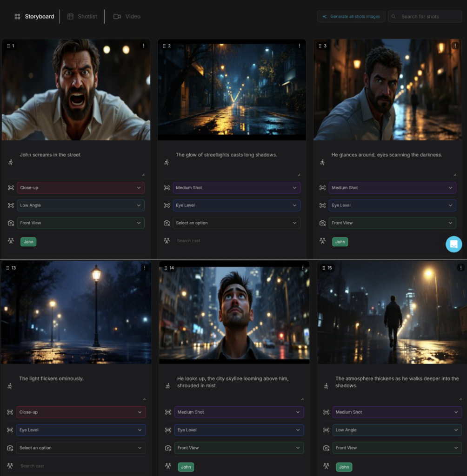This screenshot has width=467, height=476.
Task: Open the Low Angle dropdown on shot 15
Action: (397, 430)
